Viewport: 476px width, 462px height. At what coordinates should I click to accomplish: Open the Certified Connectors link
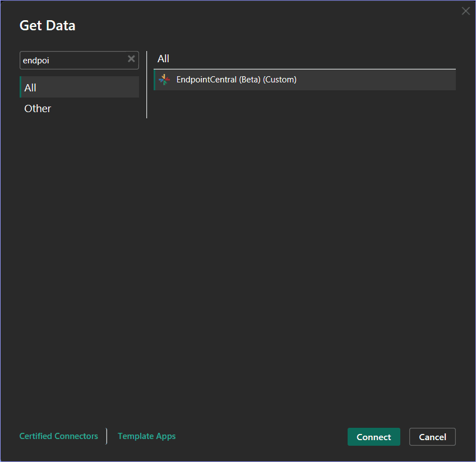(58, 436)
